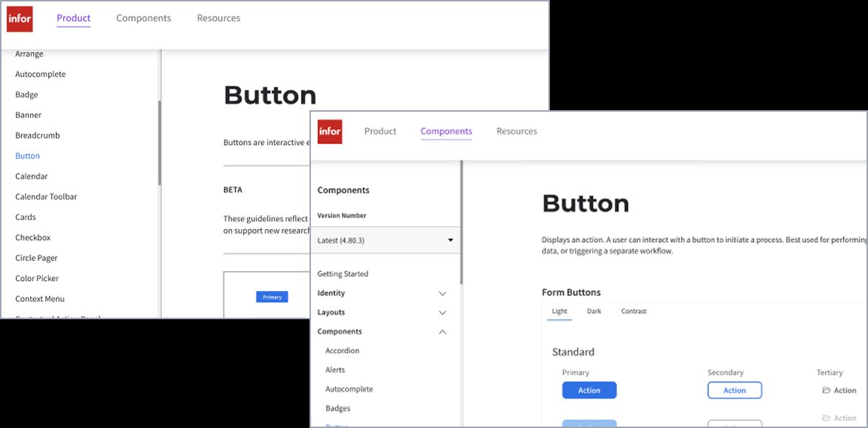The height and width of the screenshot is (428, 868).
Task: Switch the Form Buttons preview to Light
Action: tap(559, 311)
